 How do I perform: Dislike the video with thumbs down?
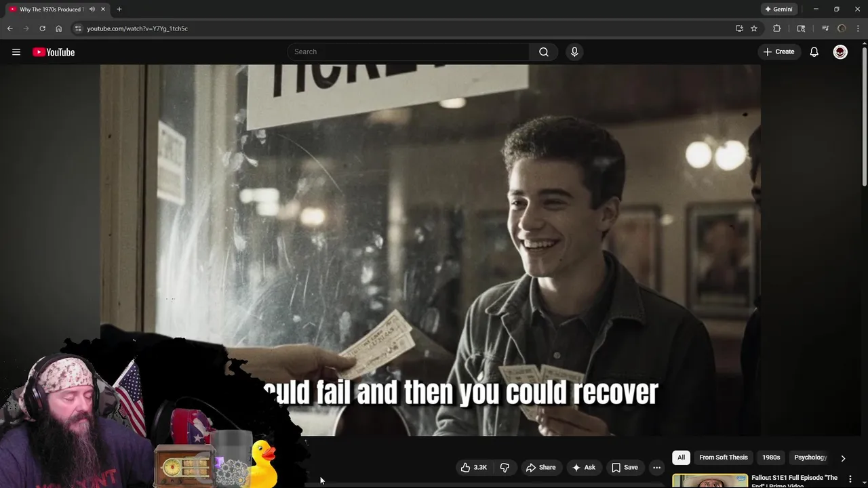click(x=505, y=468)
